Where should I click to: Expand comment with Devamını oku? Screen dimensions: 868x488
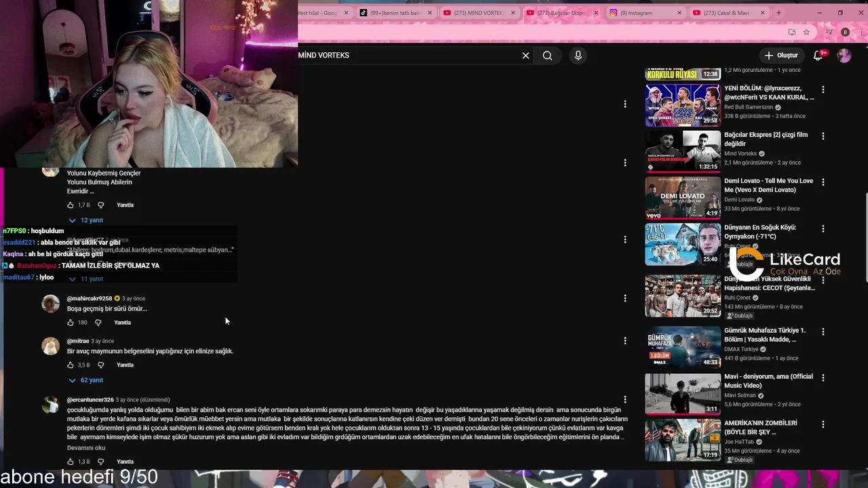86,448
